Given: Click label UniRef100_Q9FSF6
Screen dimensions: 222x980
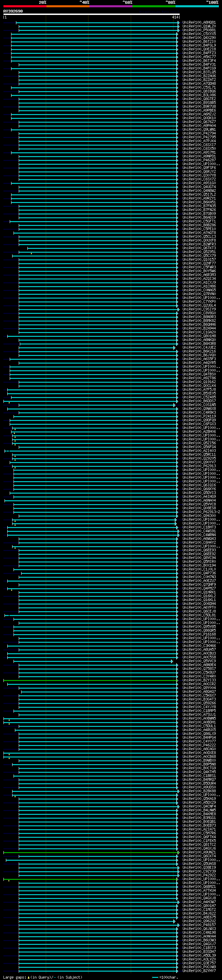Looking at the screenshot, I should click(x=199, y=168).
